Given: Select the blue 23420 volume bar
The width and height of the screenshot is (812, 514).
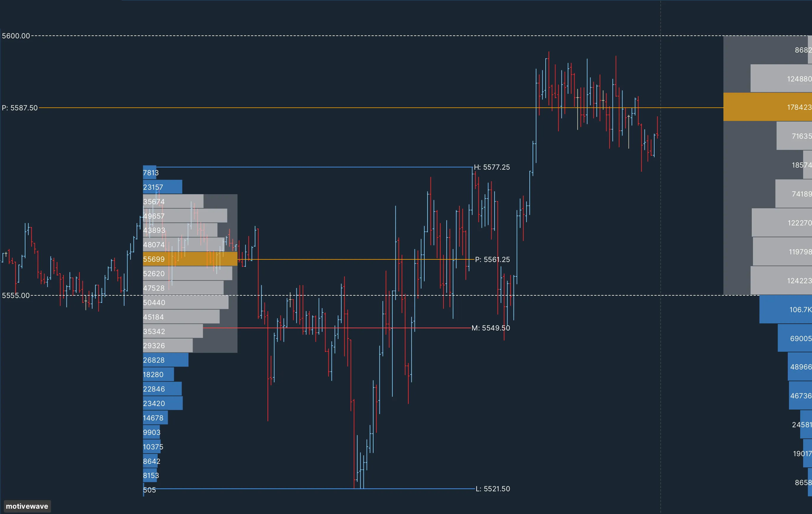Looking at the screenshot, I should (x=163, y=403).
